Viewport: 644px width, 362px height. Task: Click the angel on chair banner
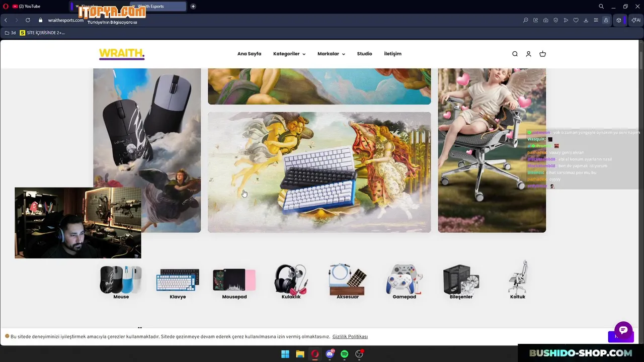coord(492,150)
